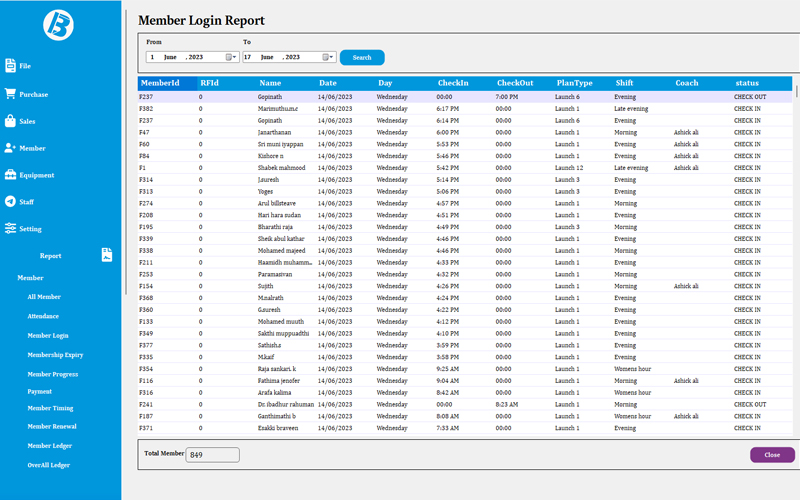Open the To date calendar dropdown

coord(328,57)
